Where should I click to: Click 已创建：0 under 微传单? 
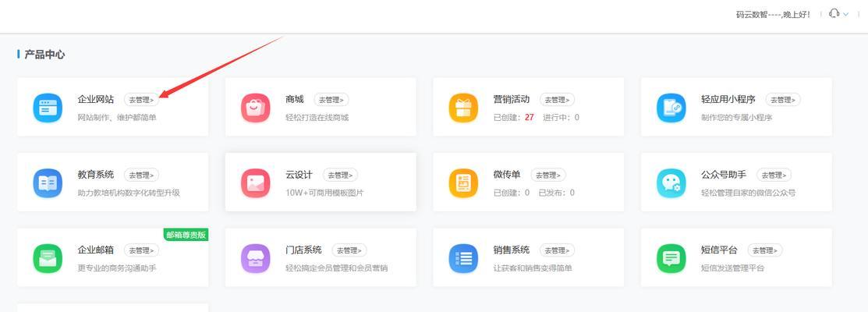tap(512, 193)
